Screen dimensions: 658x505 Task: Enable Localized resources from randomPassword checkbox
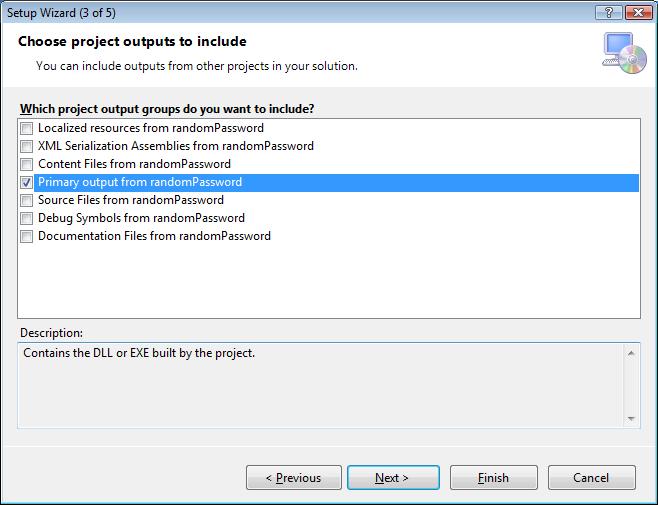click(26, 128)
